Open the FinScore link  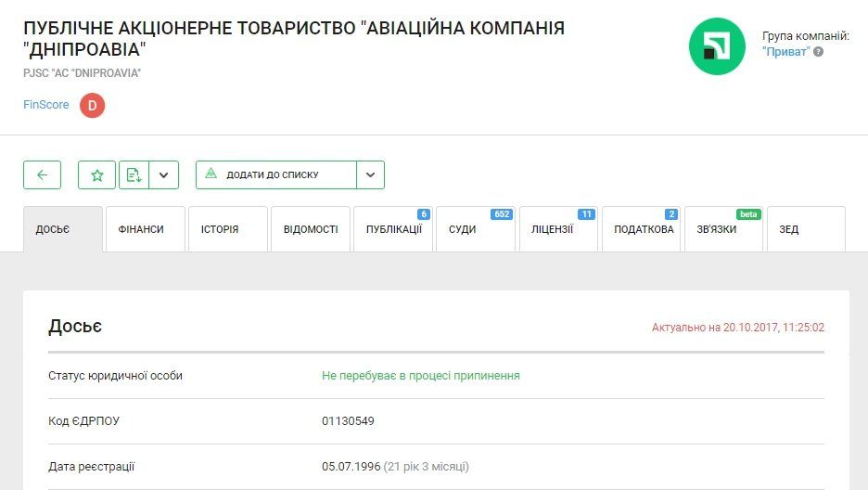(46, 105)
